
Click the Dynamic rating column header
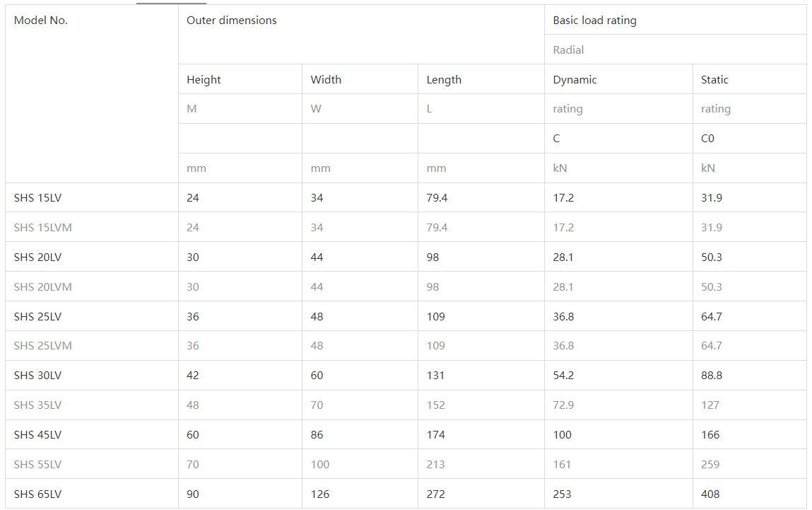click(x=575, y=80)
